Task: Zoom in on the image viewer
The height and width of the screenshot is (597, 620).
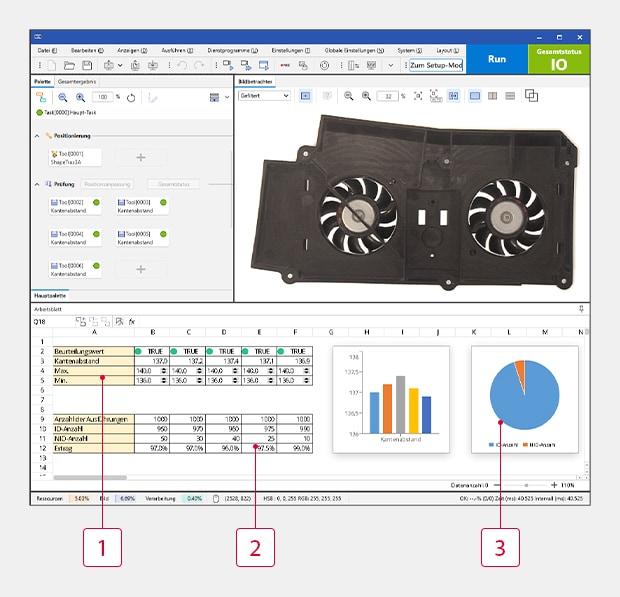Action: click(x=366, y=96)
